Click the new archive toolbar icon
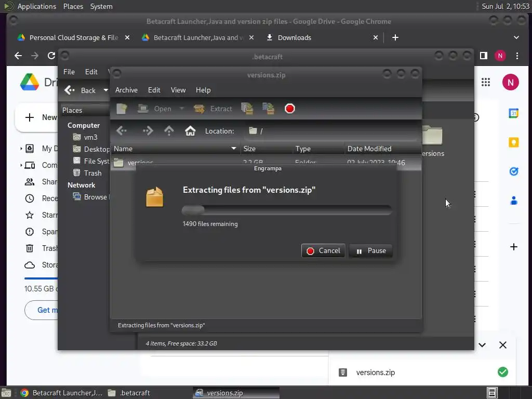 click(122, 109)
